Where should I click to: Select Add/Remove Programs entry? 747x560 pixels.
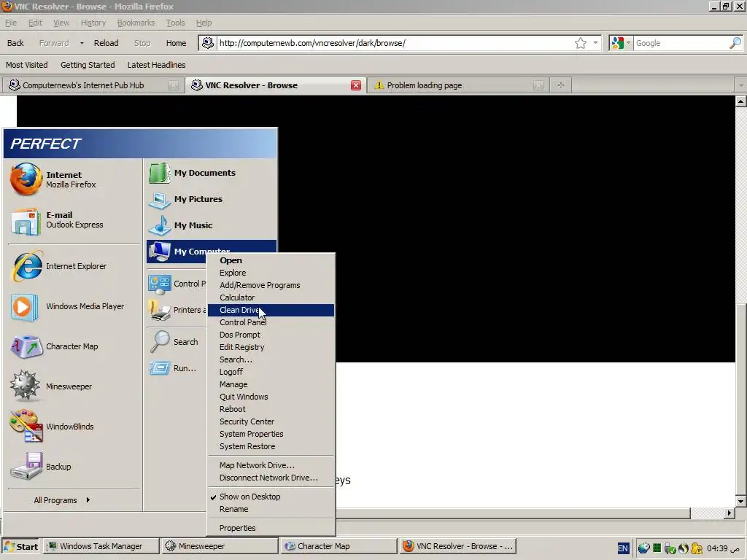[271, 285]
